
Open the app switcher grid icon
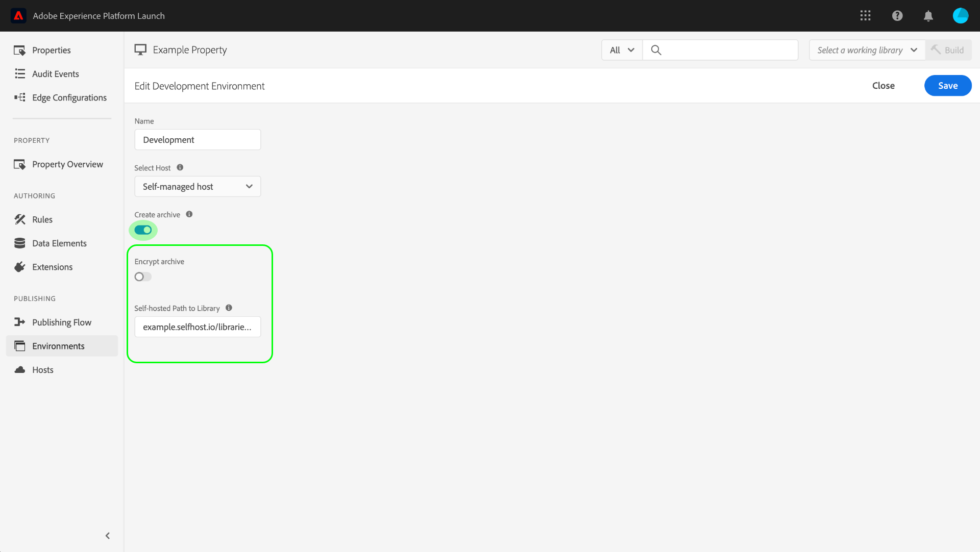[865, 16]
